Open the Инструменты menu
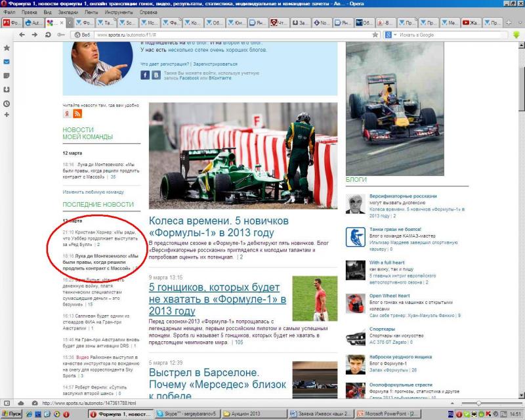The height and width of the screenshot is (420, 525). tap(119, 12)
